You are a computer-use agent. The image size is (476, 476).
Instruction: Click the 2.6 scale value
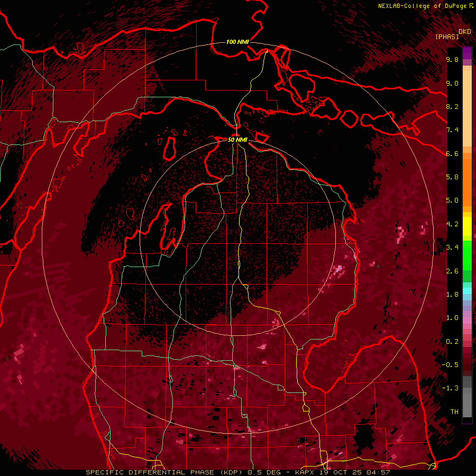(x=452, y=271)
